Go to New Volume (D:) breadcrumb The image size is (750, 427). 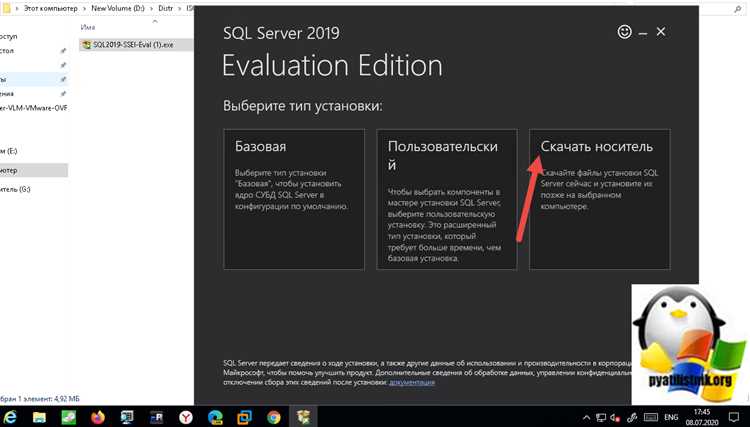118,8
